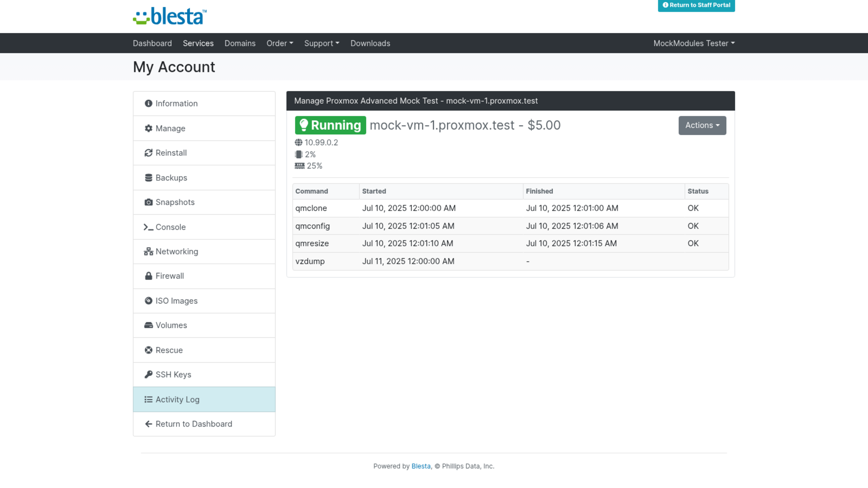The width and height of the screenshot is (868, 488).
Task: Open the Console sidebar tab
Action: [204, 227]
